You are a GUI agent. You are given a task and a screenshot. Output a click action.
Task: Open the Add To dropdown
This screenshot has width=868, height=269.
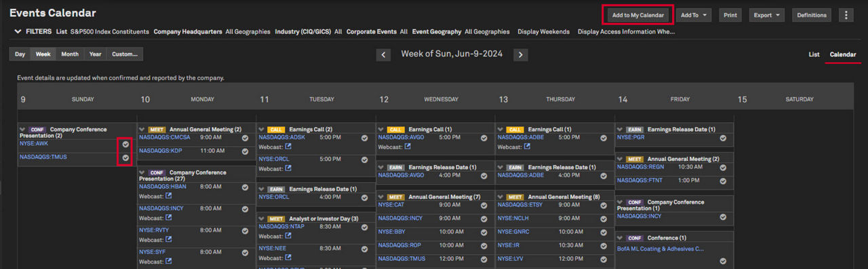(x=694, y=15)
